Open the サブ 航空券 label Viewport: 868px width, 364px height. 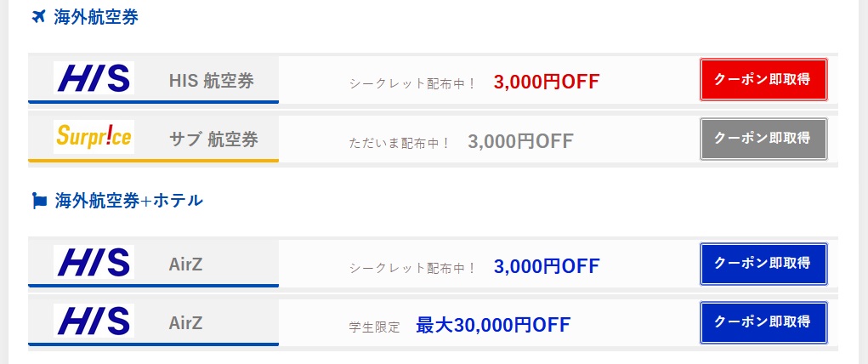pyautogui.click(x=213, y=139)
